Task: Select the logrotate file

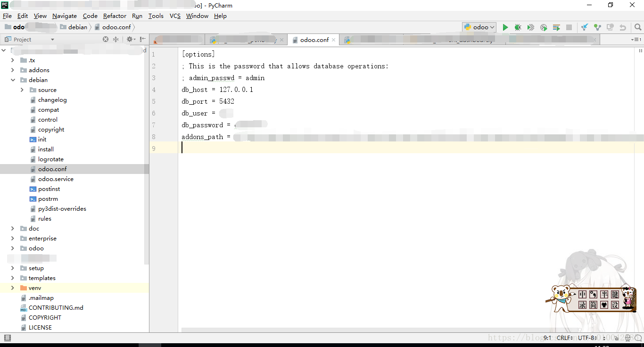Action: (x=51, y=159)
